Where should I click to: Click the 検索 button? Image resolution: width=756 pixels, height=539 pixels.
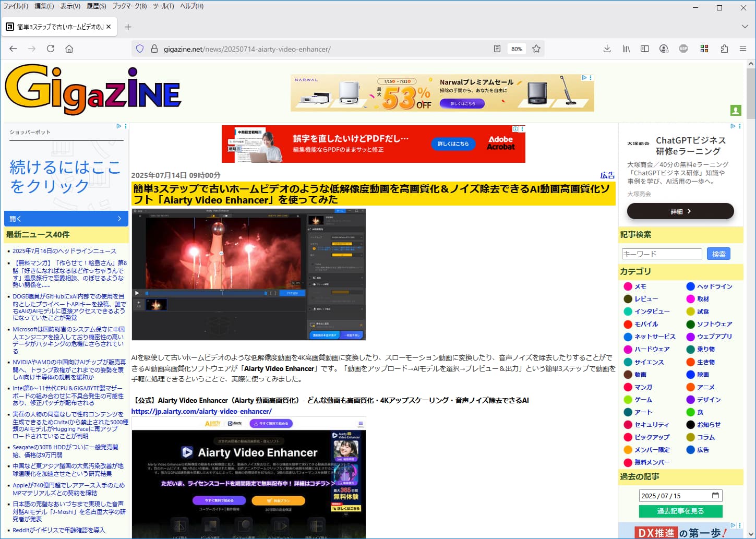718,254
